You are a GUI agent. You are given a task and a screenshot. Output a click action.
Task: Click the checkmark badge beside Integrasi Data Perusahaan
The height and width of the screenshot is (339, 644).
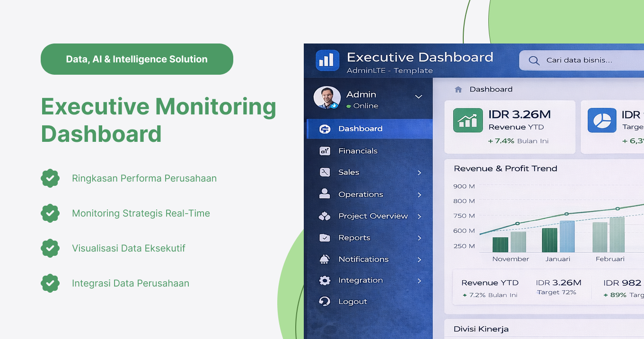(x=50, y=283)
